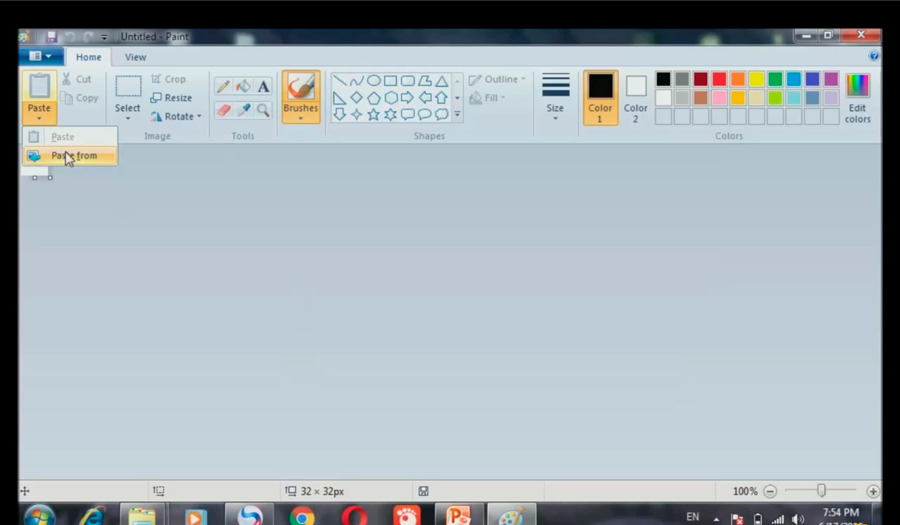This screenshot has width=900, height=525.
Task: Choose the Rectangle shape
Action: point(390,81)
